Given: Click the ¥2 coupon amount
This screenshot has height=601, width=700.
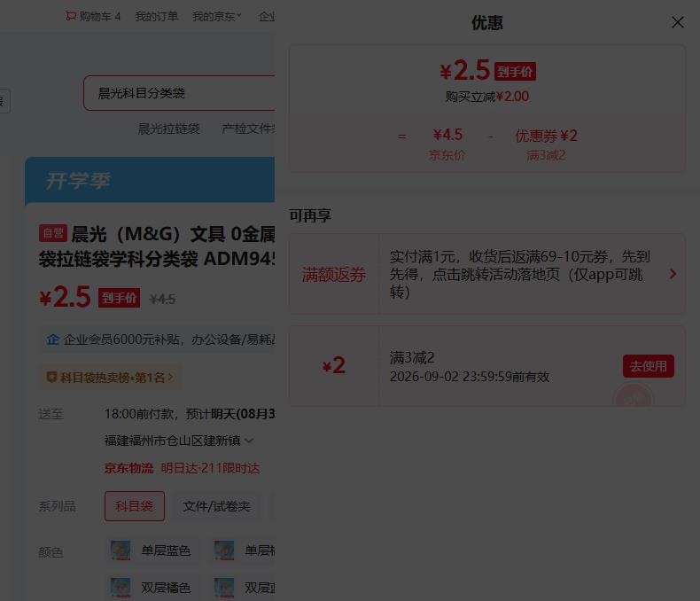Looking at the screenshot, I should tap(333, 366).
